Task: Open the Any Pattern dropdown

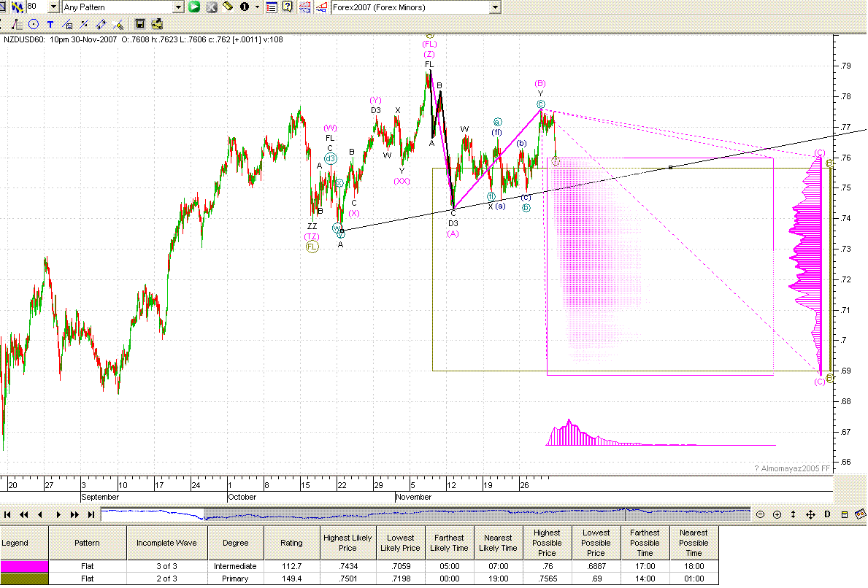Action: pos(178,7)
